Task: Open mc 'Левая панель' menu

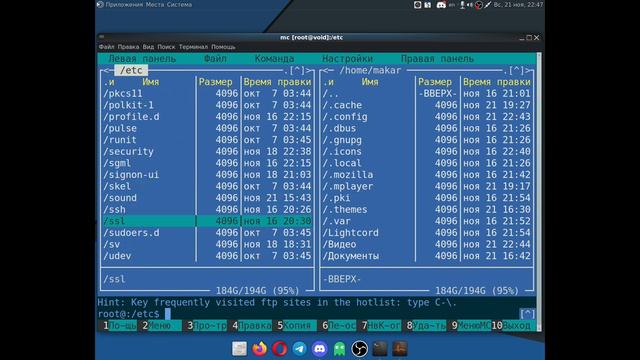Action: [142, 59]
